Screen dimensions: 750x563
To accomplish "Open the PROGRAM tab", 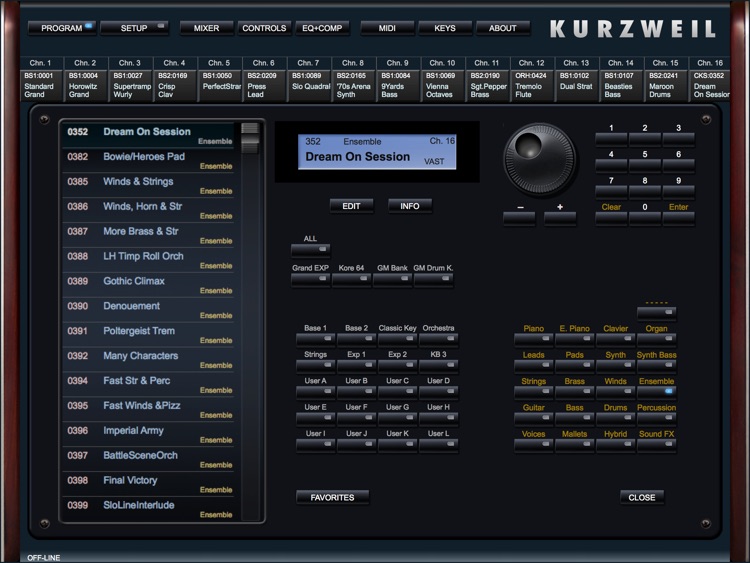I will coord(62,28).
